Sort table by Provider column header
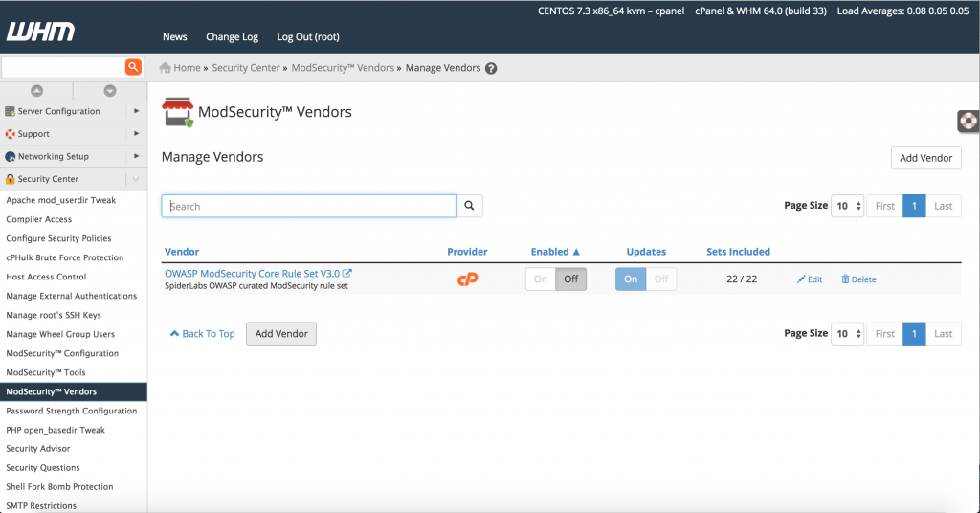 coord(467,252)
